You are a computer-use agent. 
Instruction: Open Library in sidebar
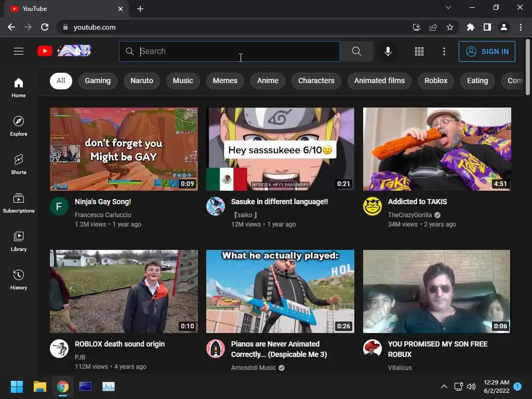pyautogui.click(x=19, y=241)
